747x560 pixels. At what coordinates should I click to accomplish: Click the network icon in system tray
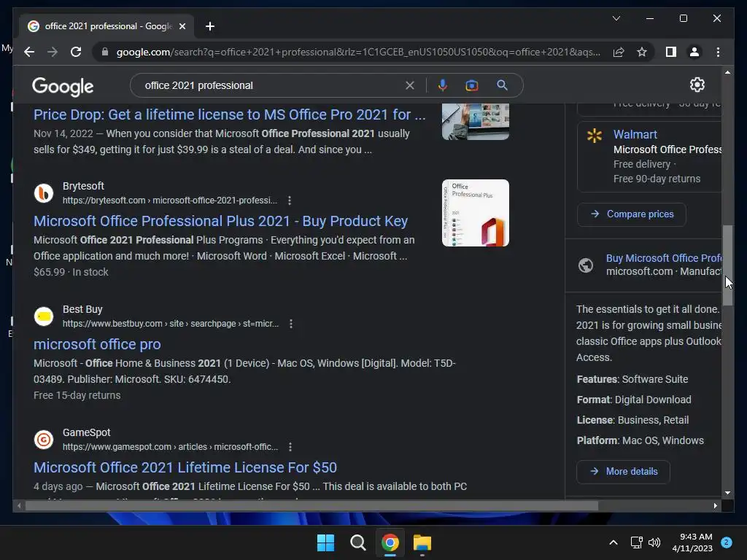(x=636, y=542)
